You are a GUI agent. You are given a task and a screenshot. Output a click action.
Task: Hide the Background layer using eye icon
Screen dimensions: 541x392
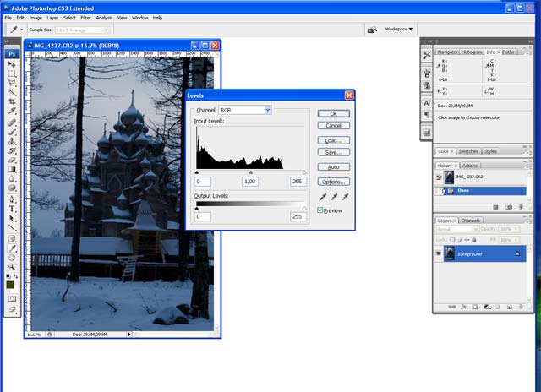click(x=439, y=253)
